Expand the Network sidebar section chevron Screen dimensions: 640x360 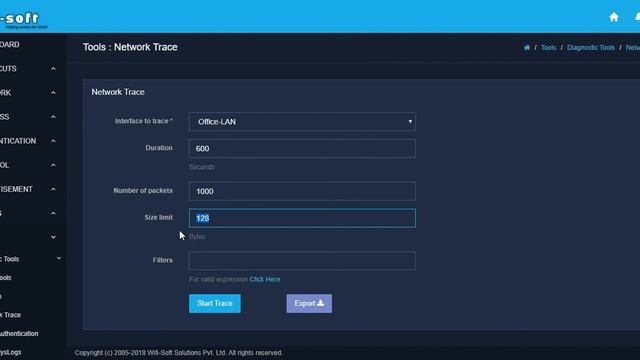[x=53, y=93]
